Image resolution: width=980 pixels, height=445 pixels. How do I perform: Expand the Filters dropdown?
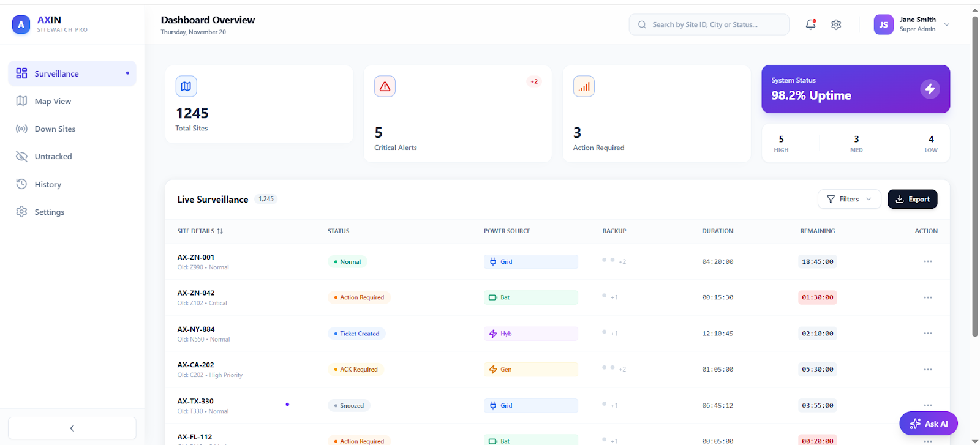click(x=849, y=199)
